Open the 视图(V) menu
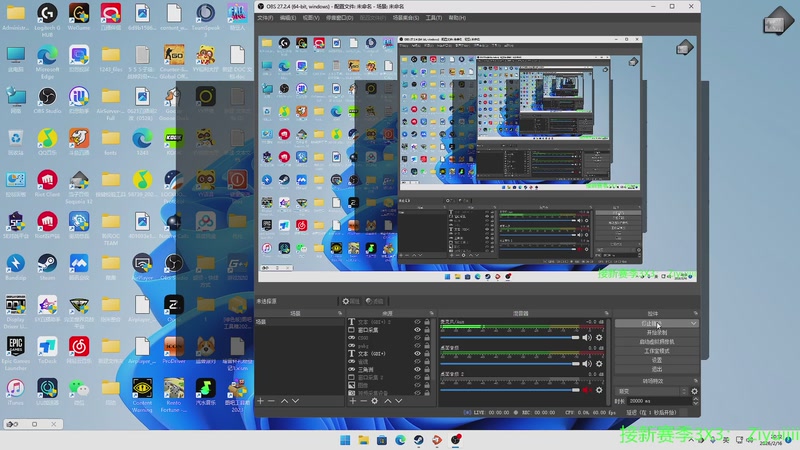The height and width of the screenshot is (450, 800). pos(311,18)
